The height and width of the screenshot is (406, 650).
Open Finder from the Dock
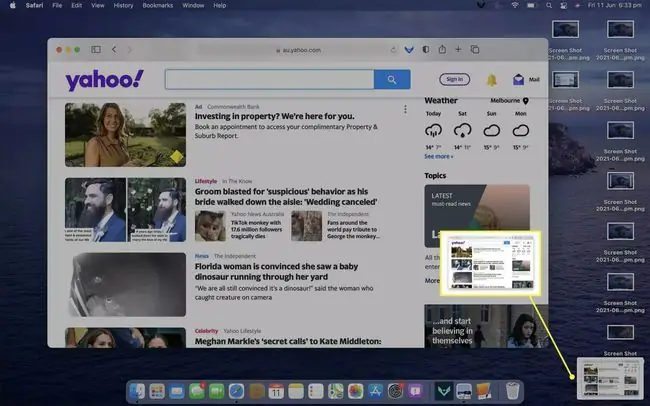pyautogui.click(x=137, y=391)
